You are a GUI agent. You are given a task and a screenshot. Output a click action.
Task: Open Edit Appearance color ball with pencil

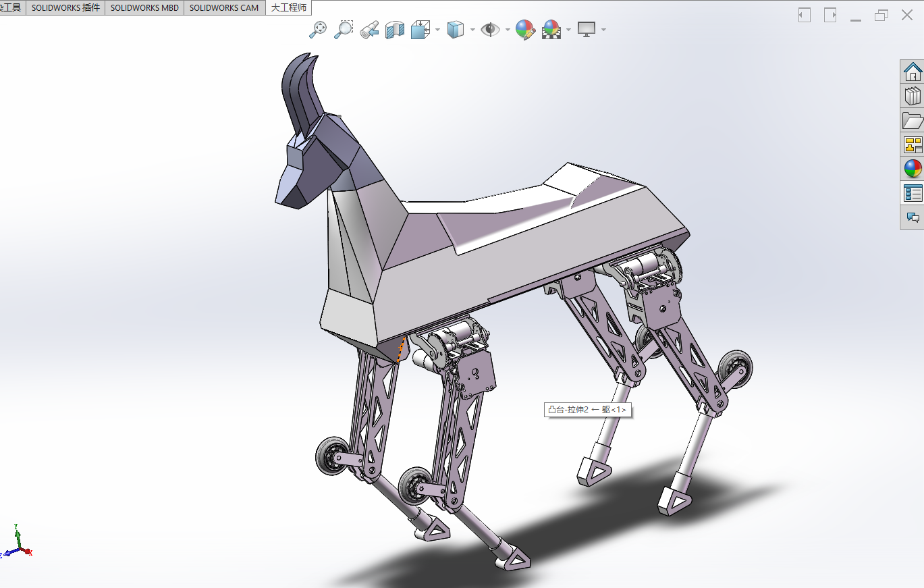point(525,29)
